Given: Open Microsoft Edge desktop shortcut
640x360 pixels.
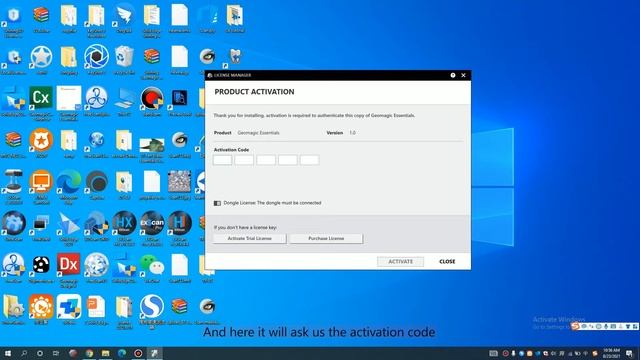Looking at the screenshot, I should coord(69,181).
